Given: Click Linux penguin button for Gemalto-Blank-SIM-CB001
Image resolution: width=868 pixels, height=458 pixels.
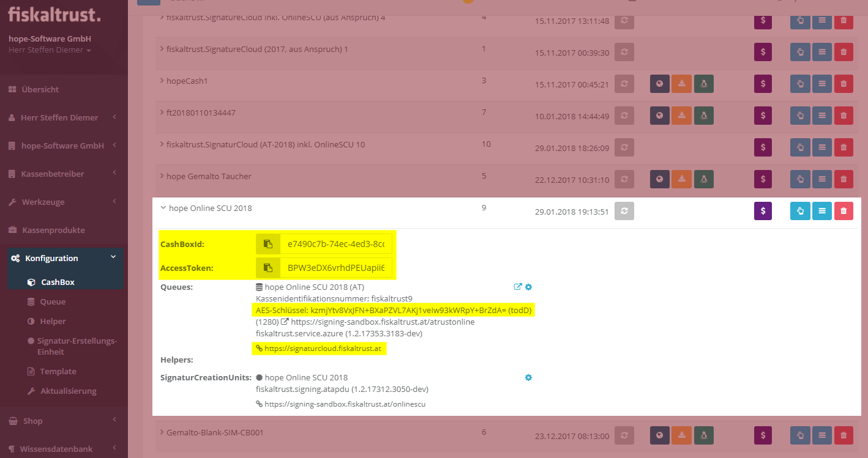Looking at the screenshot, I should click(704, 435).
